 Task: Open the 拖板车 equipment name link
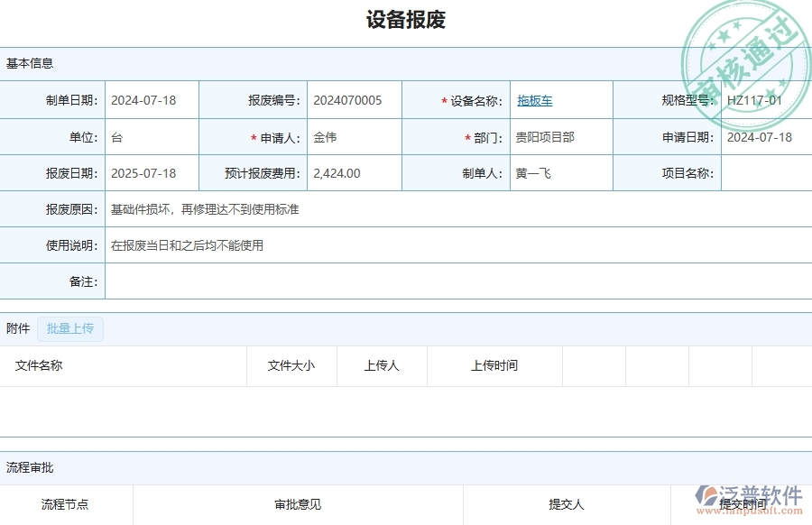[534, 100]
